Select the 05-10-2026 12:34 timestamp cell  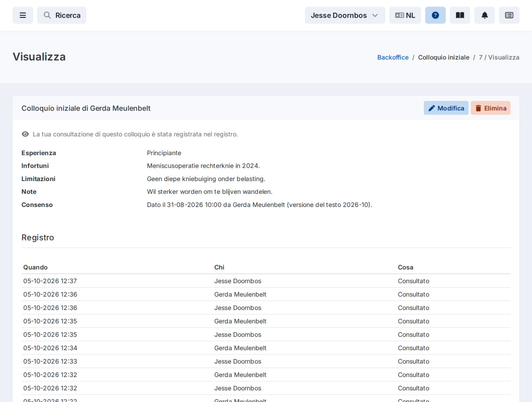pyautogui.click(x=50, y=348)
